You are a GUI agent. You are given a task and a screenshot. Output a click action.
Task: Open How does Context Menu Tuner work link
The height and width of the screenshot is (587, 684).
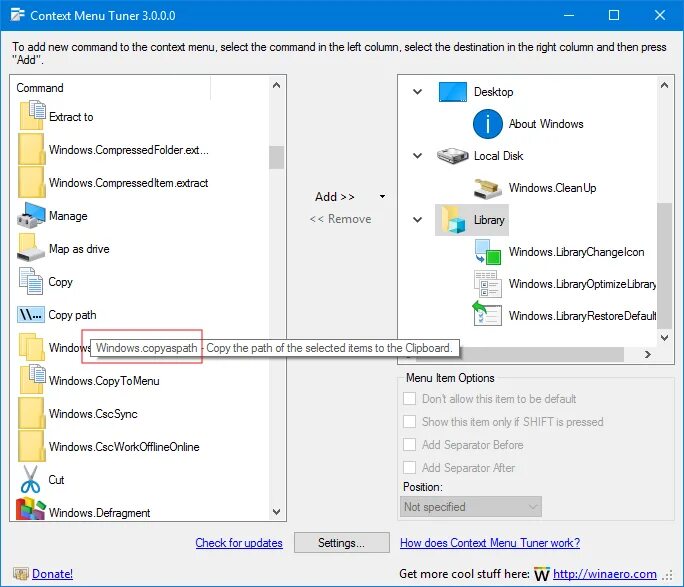(x=490, y=543)
